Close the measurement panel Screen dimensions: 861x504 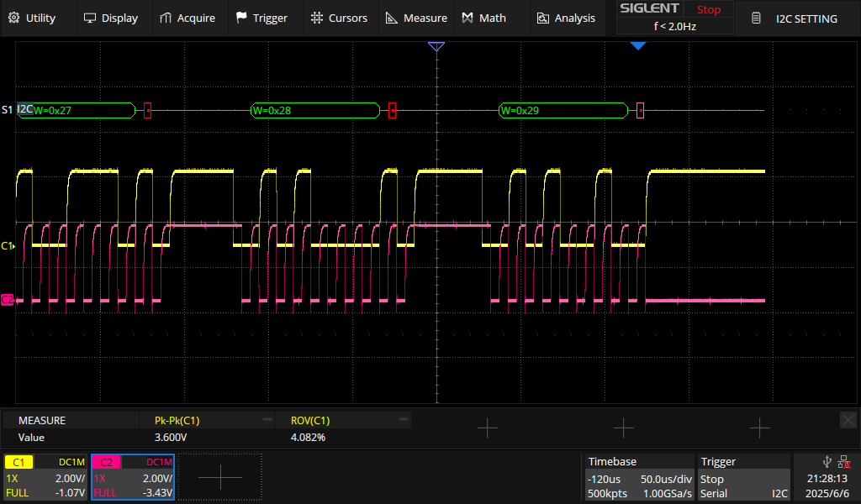(x=848, y=420)
